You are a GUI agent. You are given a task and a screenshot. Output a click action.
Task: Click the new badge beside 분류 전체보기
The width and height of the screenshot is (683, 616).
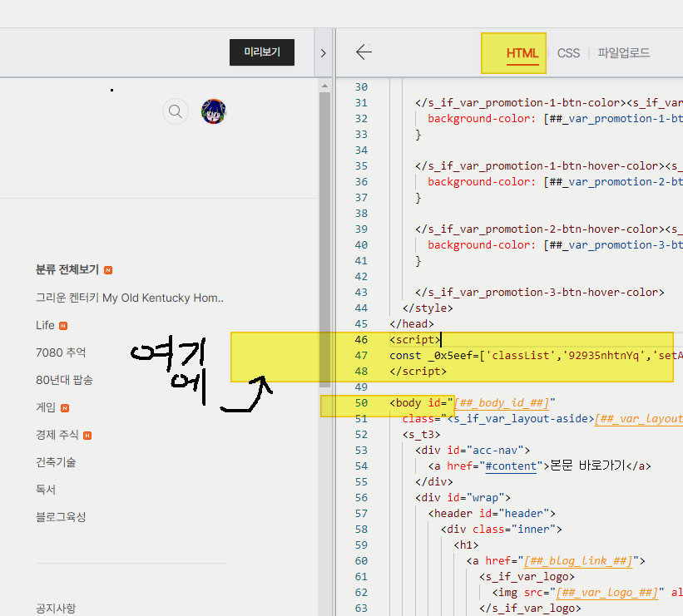(x=108, y=270)
